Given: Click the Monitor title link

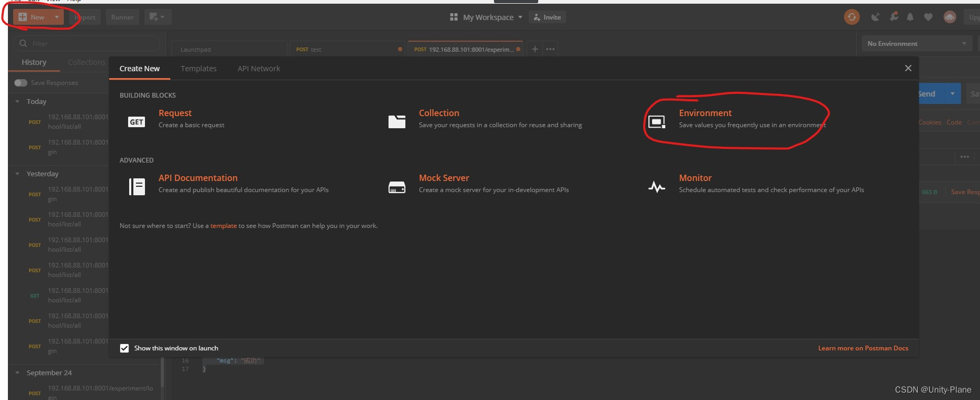Looking at the screenshot, I should coord(695,178).
